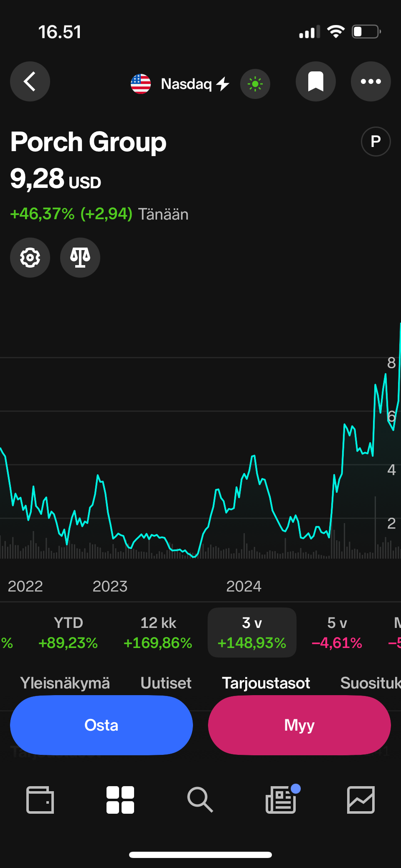Select the 3 v period
This screenshot has height=868, width=401.
[x=252, y=633]
